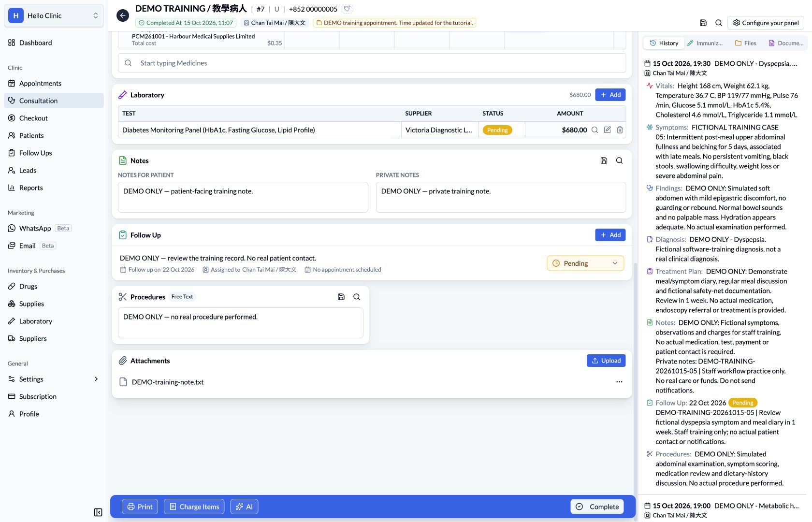Open the DEMO-training-note.txt attachment
This screenshot has height=522, width=812.
pos(167,382)
